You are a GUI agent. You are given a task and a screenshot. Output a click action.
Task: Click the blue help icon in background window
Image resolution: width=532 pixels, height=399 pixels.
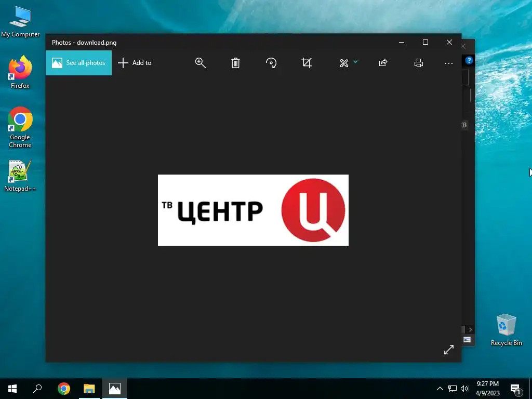[x=469, y=60]
